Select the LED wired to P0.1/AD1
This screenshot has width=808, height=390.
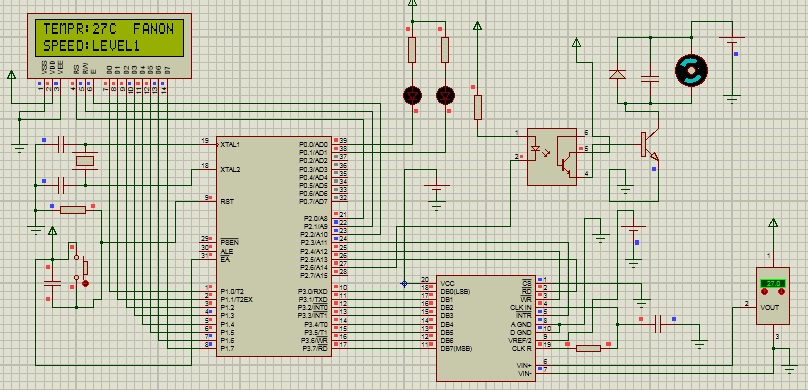(445, 95)
